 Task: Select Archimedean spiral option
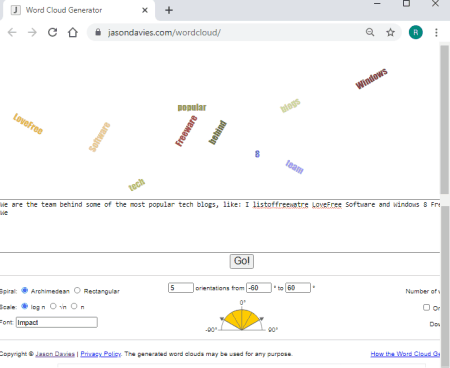pos(25,290)
